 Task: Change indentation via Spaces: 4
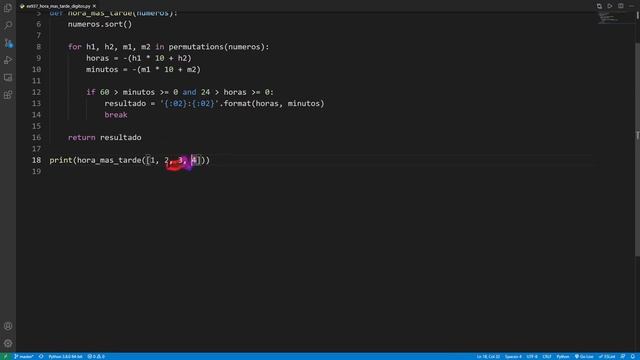point(513,356)
